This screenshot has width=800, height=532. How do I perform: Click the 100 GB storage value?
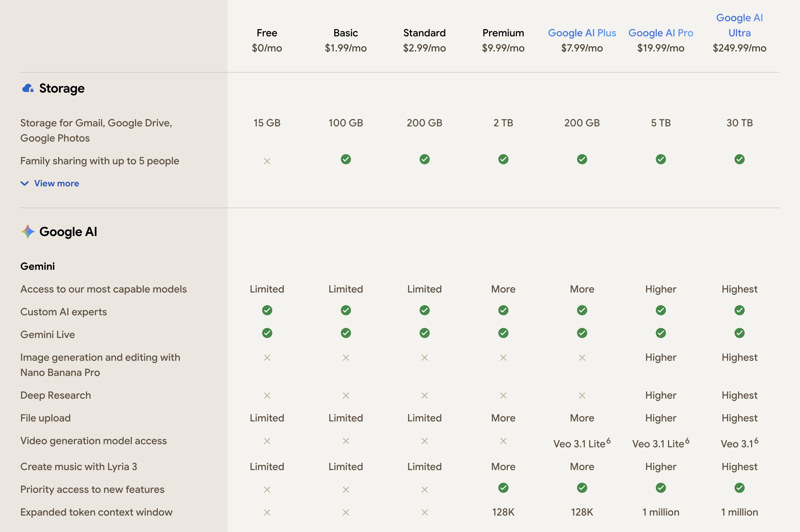click(346, 123)
